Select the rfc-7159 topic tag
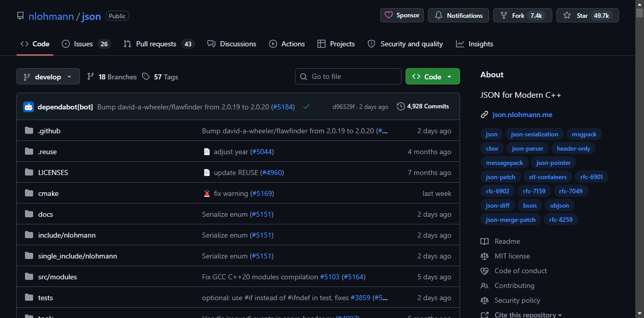Screen dimensions: 644x318 pyautogui.click(x=534, y=191)
